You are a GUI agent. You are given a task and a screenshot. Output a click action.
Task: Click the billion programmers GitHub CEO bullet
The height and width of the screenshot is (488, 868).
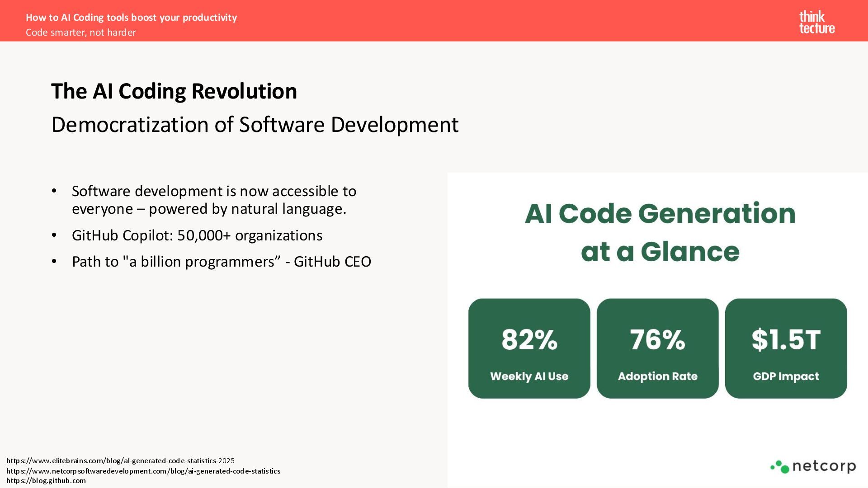222,262
